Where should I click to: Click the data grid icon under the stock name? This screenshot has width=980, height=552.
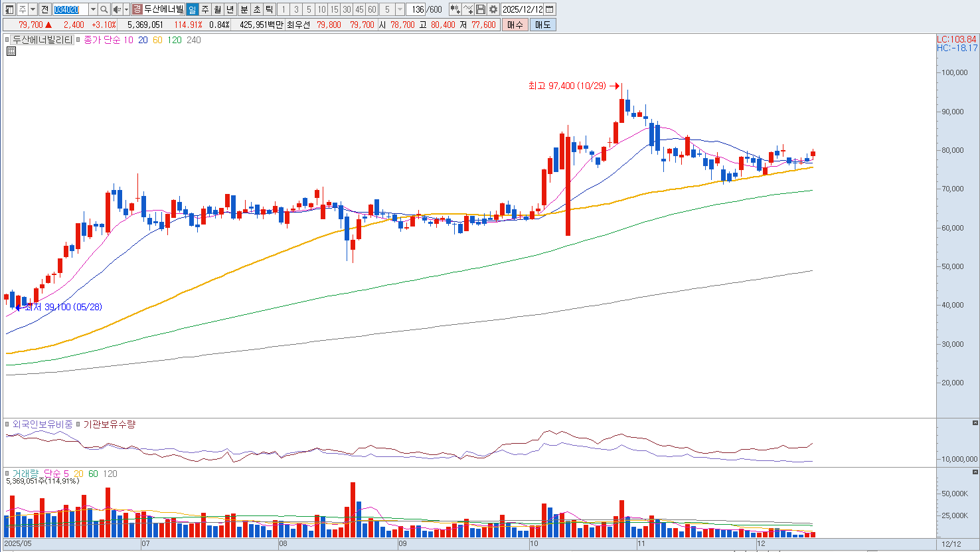pyautogui.click(x=11, y=51)
